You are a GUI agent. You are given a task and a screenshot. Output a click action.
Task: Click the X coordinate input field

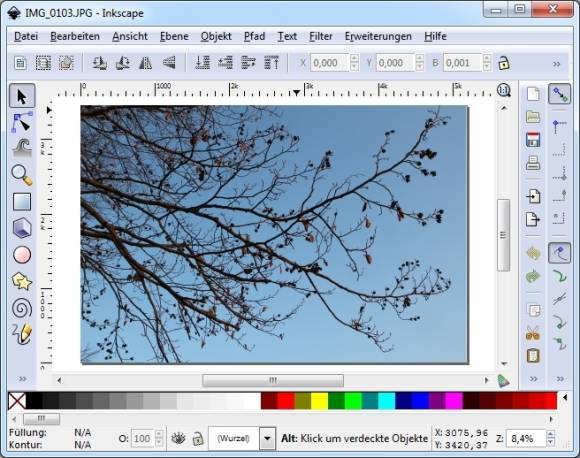click(x=330, y=63)
